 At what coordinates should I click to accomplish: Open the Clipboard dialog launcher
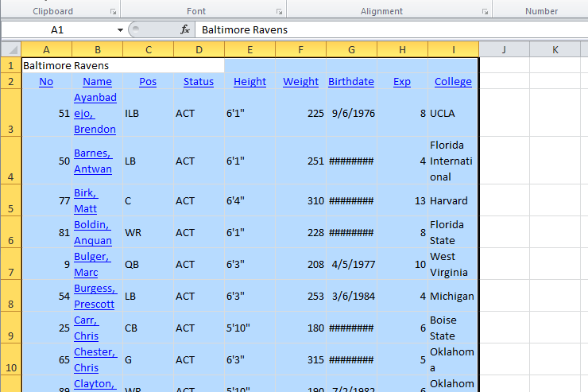point(114,12)
